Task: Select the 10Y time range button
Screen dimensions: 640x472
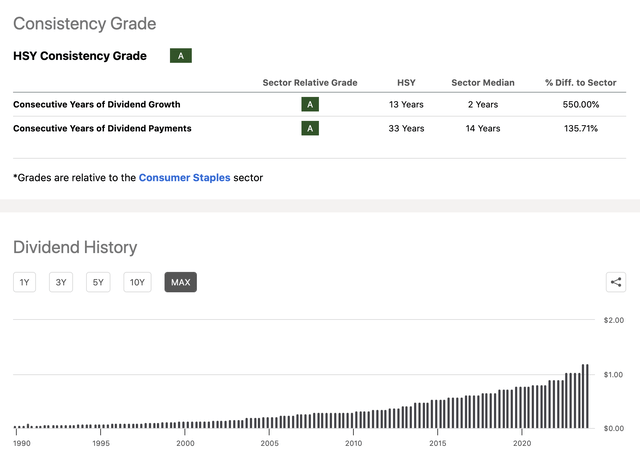Action: coord(137,282)
